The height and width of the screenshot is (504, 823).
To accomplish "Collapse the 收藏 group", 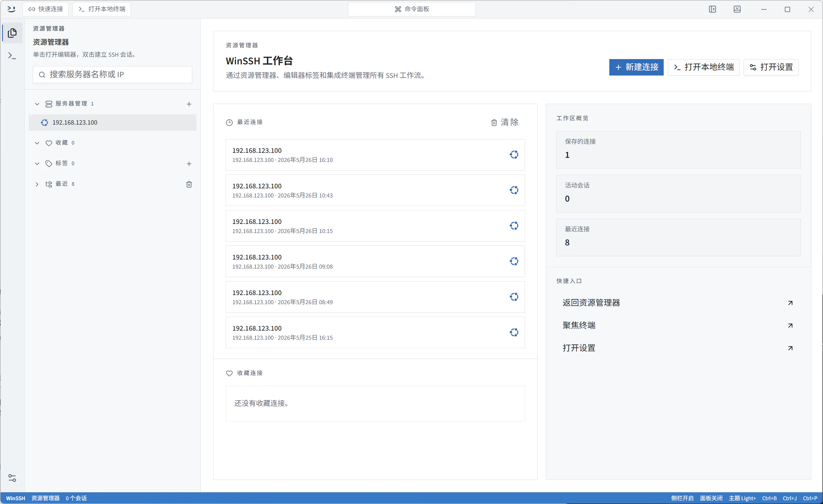I will (x=37, y=143).
